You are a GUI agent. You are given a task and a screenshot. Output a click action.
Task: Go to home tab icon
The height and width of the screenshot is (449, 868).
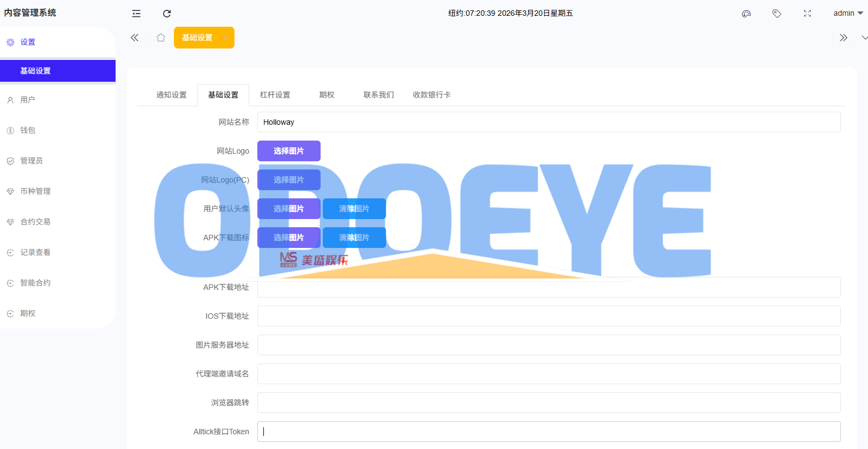pyautogui.click(x=161, y=38)
